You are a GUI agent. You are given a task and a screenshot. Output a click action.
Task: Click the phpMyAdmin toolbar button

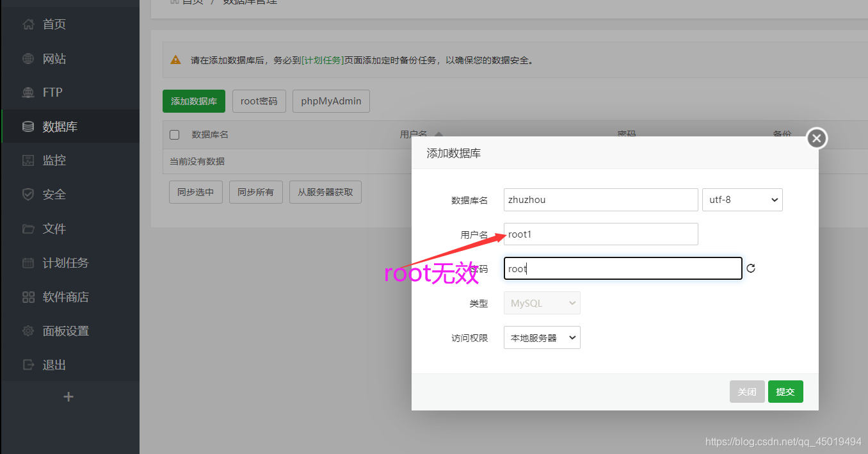pyautogui.click(x=331, y=101)
